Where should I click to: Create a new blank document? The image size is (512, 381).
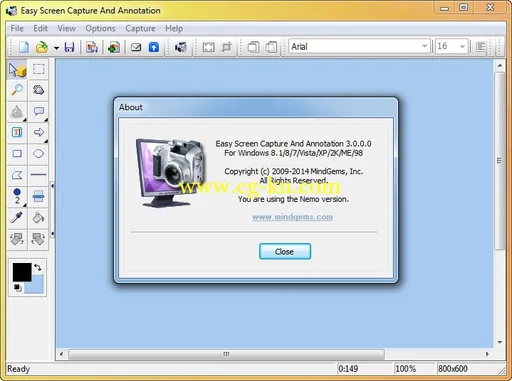(x=24, y=47)
